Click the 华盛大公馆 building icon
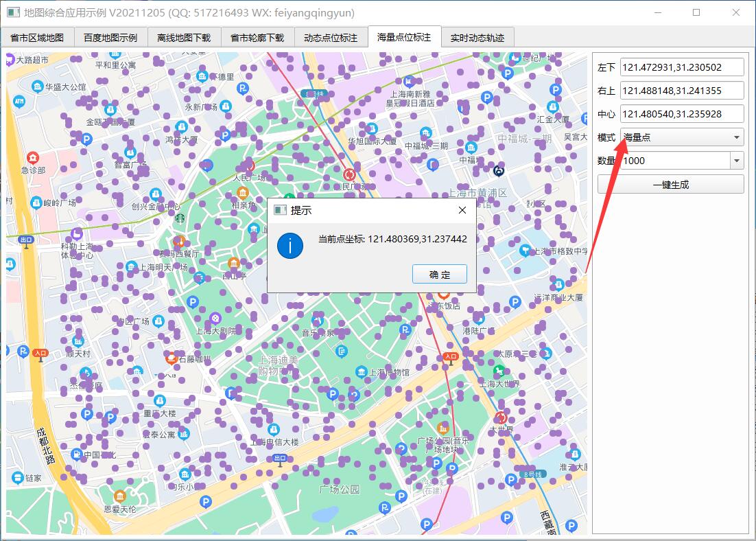 click(37, 87)
